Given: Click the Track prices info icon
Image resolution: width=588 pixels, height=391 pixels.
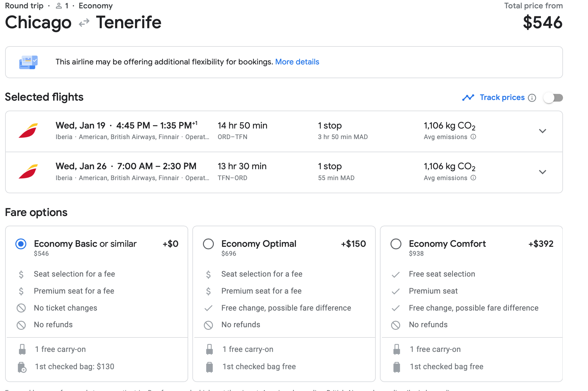Looking at the screenshot, I should click(532, 98).
